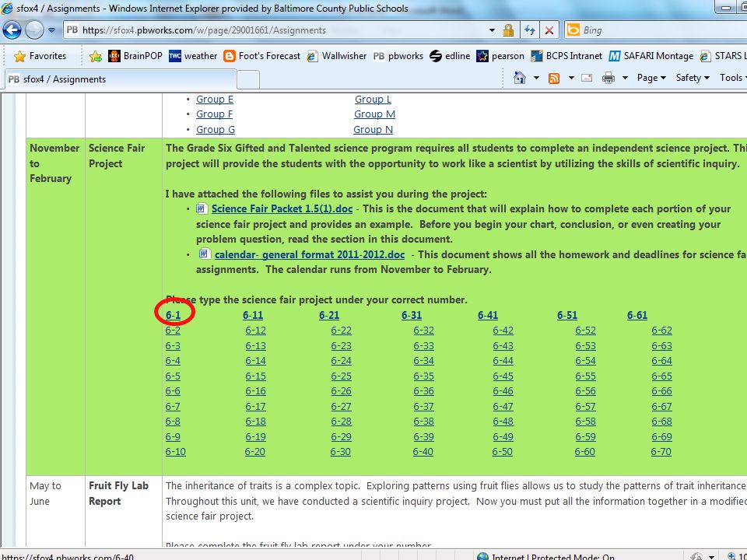This screenshot has width=747, height=560.
Task: Expand the RSS feeds dropdown arrow
Action: 570,78
